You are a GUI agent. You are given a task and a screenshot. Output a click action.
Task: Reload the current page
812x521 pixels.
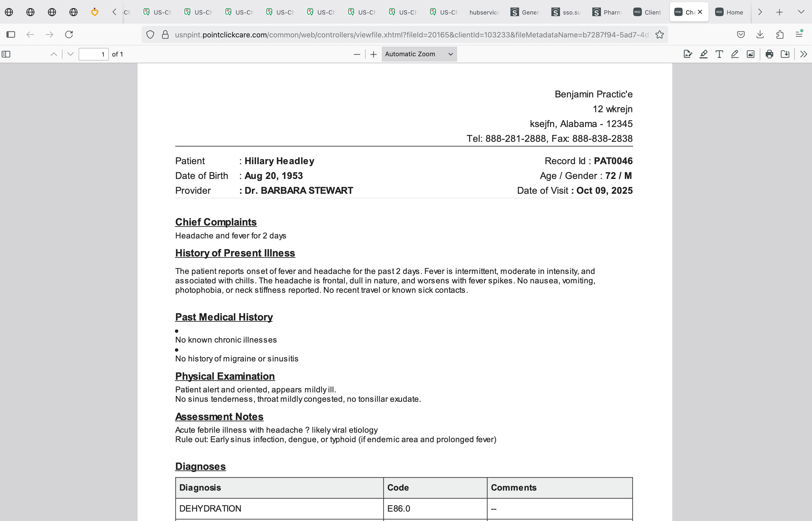coord(69,34)
